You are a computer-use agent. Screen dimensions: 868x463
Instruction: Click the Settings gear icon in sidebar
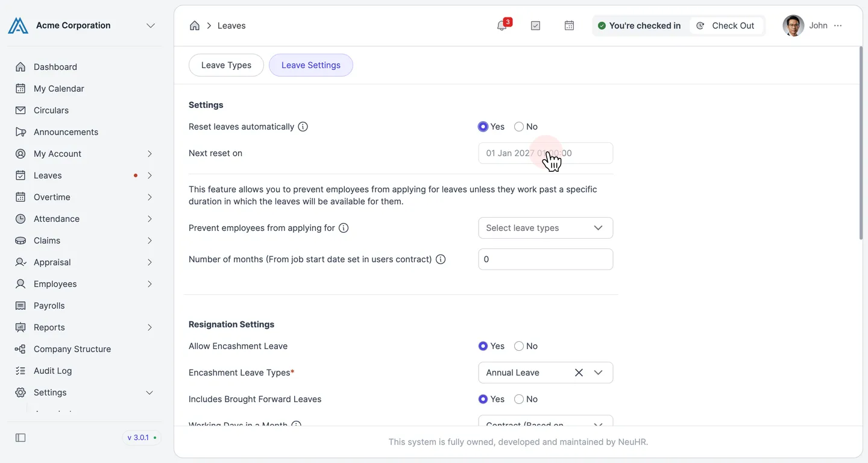pyautogui.click(x=20, y=392)
